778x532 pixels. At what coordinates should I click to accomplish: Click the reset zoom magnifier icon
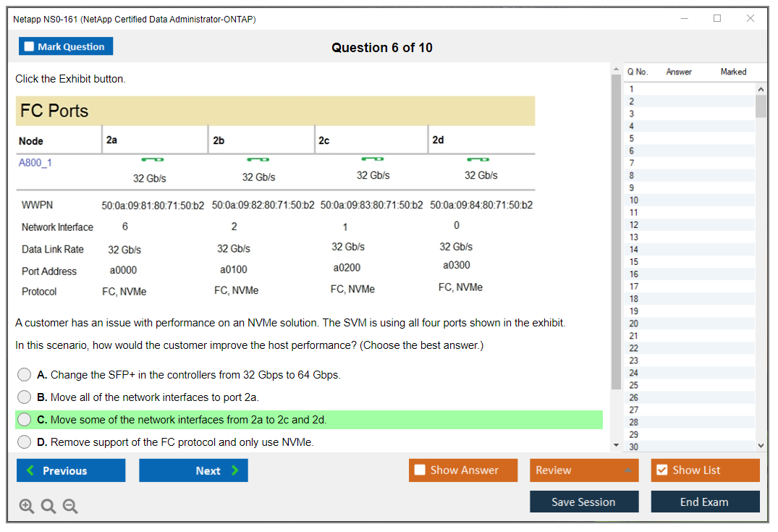coord(48,507)
